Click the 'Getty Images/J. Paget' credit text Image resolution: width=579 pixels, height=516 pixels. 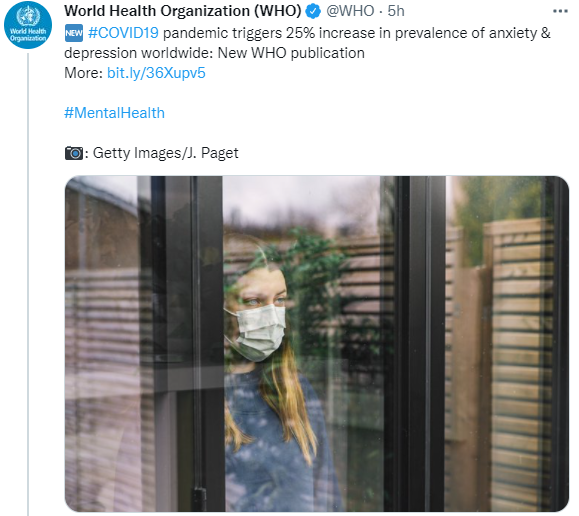click(x=165, y=153)
